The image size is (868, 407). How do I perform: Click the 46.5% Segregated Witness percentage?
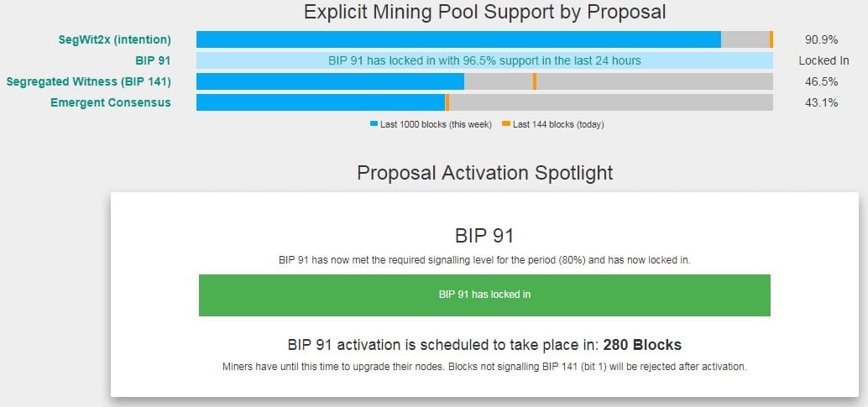(821, 81)
